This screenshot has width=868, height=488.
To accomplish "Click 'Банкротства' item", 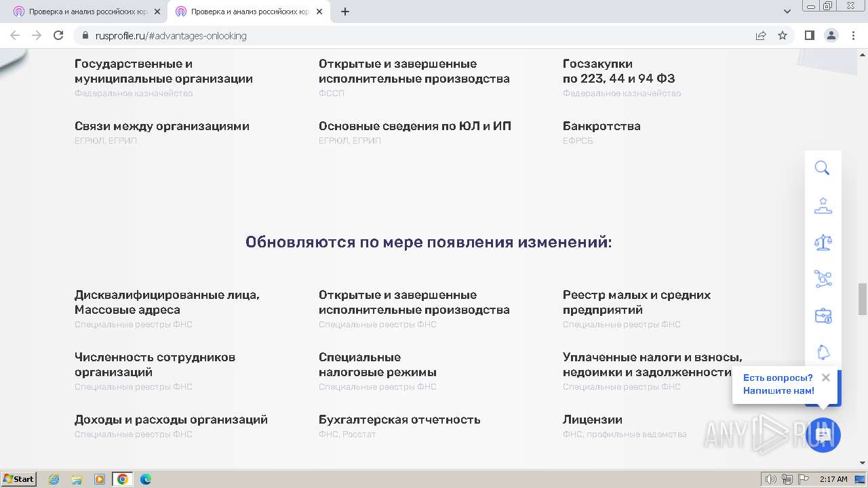I will (x=601, y=126).
